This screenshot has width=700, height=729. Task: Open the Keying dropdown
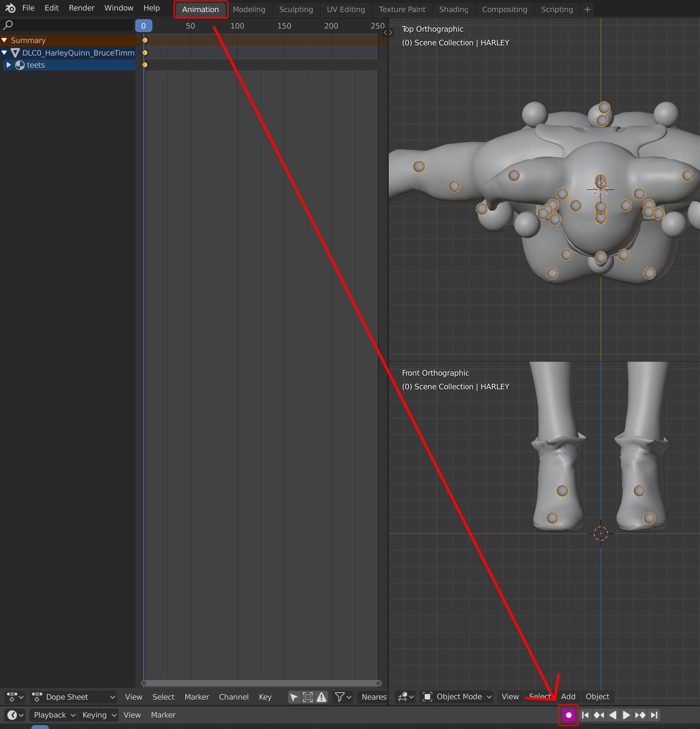pyautogui.click(x=99, y=715)
